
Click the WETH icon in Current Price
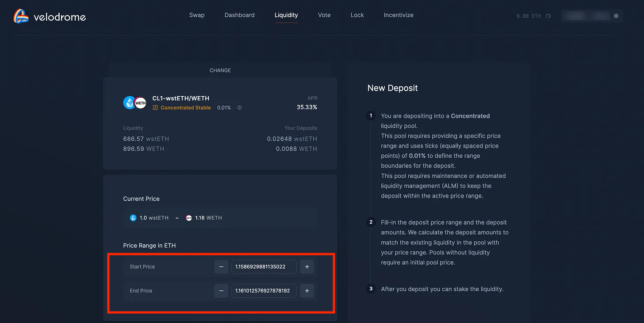(x=189, y=218)
